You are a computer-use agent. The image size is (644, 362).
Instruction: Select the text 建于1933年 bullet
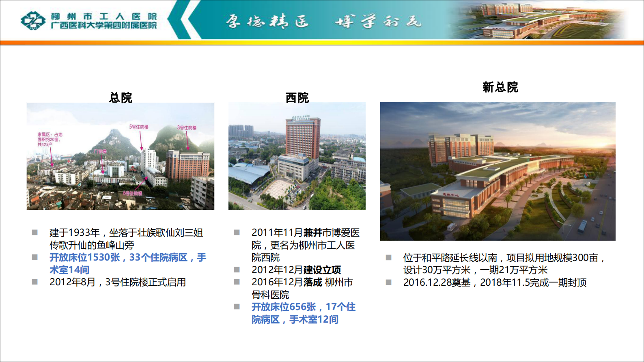tap(126, 239)
